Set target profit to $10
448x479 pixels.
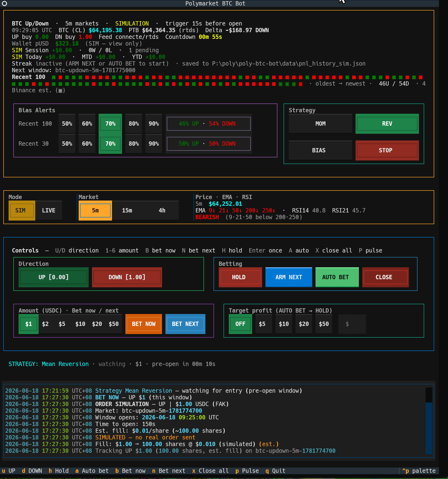[284, 324]
